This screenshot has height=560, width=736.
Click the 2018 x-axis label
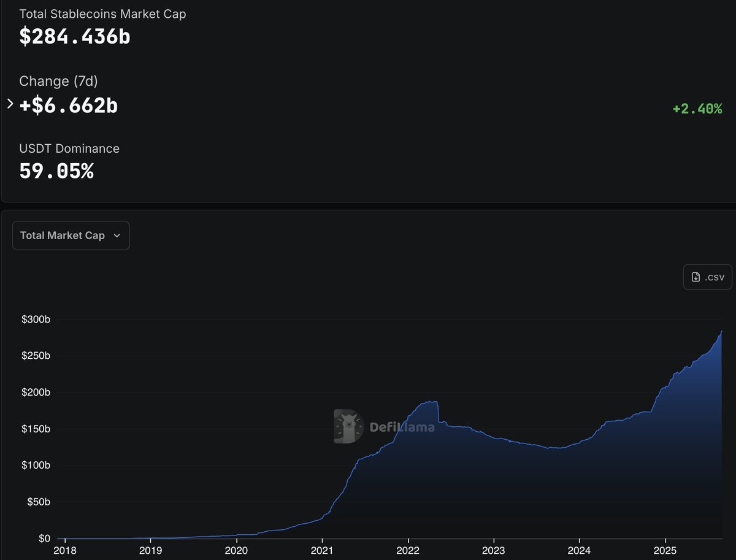point(66,550)
